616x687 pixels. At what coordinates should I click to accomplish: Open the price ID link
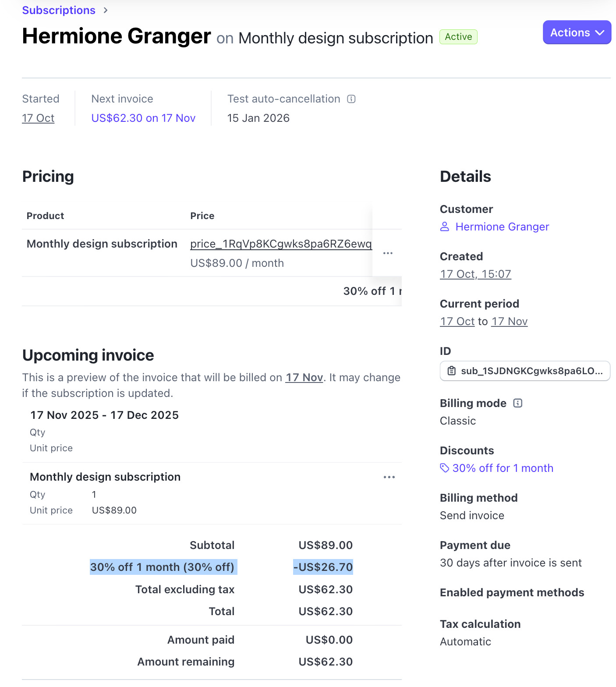281,244
